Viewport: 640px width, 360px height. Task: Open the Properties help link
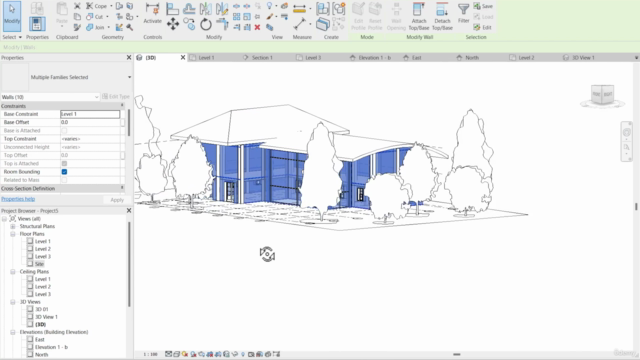point(18,199)
